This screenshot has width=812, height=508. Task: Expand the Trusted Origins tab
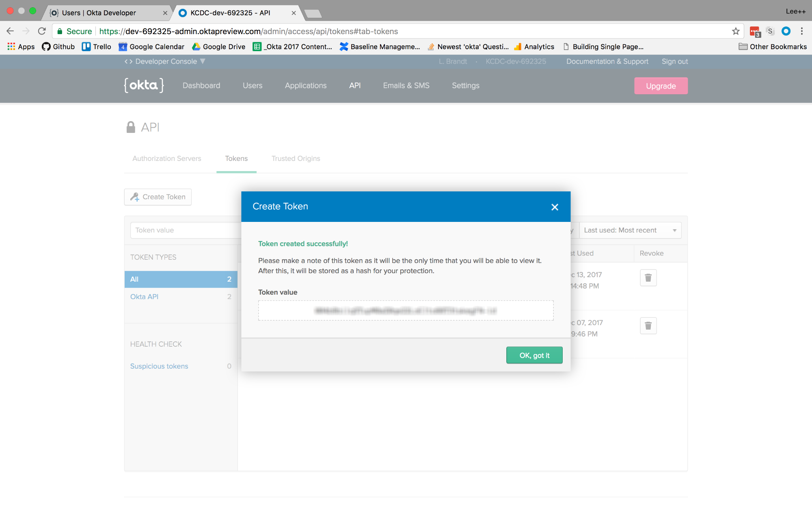[x=296, y=158]
